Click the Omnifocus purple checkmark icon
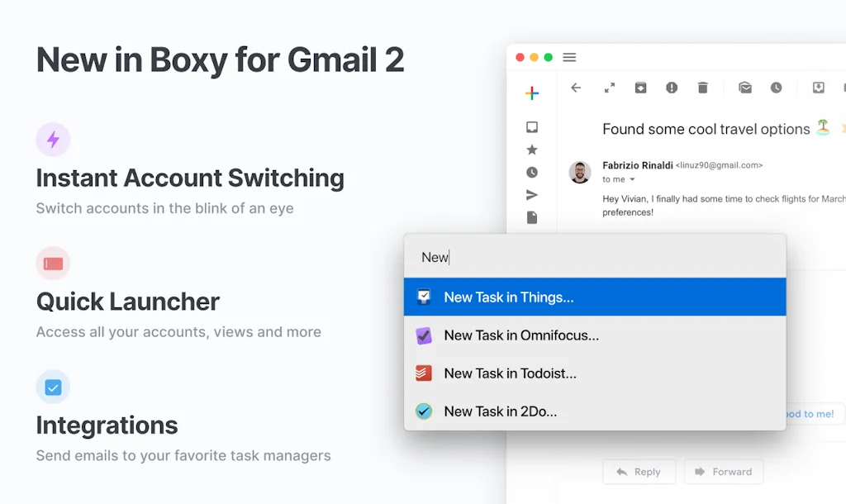Image resolution: width=846 pixels, height=504 pixels. coord(424,335)
